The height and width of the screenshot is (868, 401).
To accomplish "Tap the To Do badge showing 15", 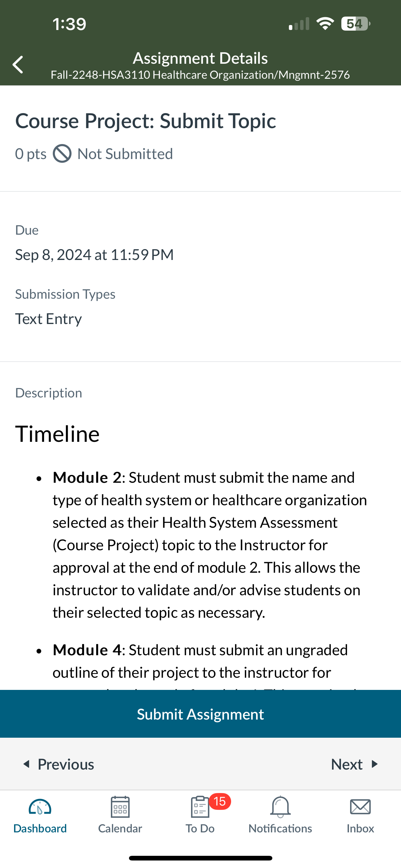I will click(x=220, y=801).
